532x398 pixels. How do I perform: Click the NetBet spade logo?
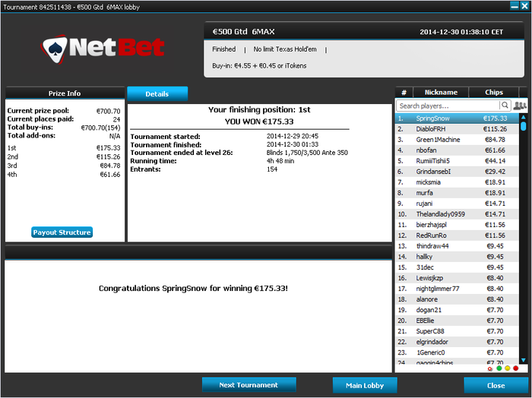pos(55,49)
